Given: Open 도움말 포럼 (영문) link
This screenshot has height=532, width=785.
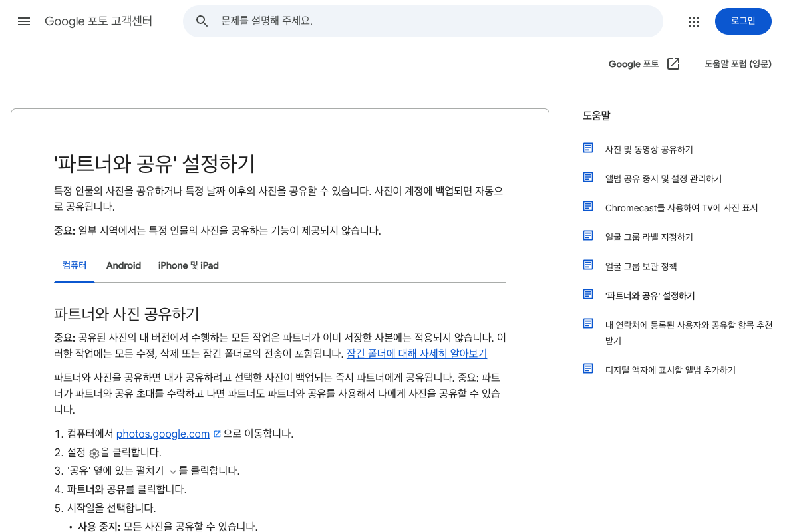Looking at the screenshot, I should tap(738, 64).
